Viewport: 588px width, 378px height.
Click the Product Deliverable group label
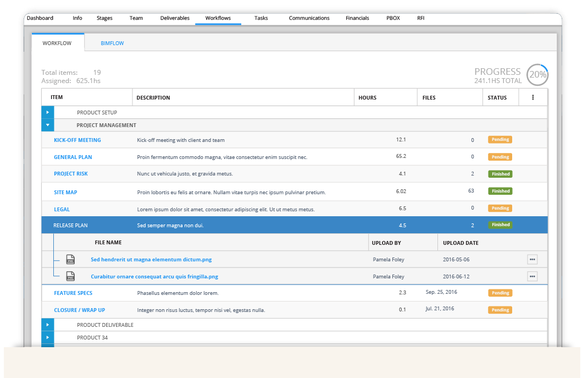pyautogui.click(x=105, y=325)
